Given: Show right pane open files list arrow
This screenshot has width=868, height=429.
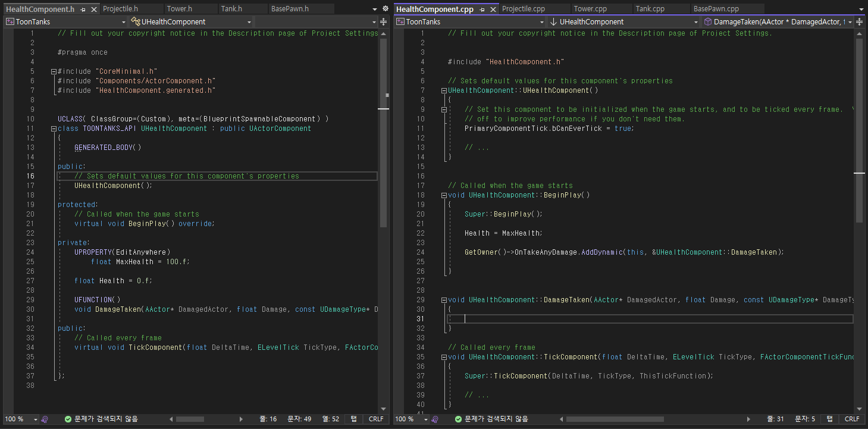Looking at the screenshot, I should coord(861,10).
